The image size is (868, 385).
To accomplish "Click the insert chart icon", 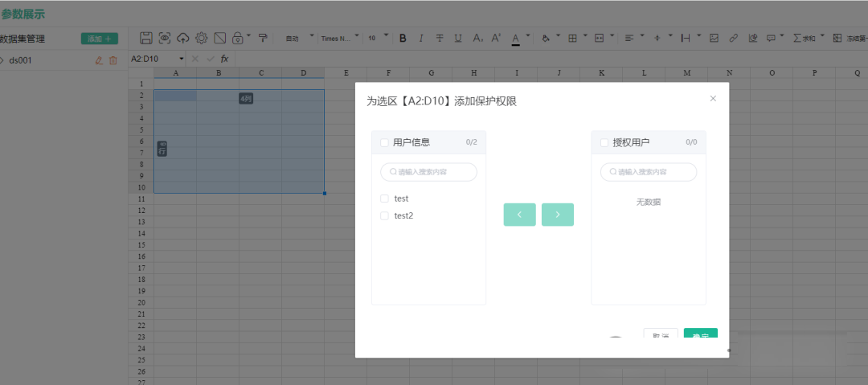I will pos(752,39).
